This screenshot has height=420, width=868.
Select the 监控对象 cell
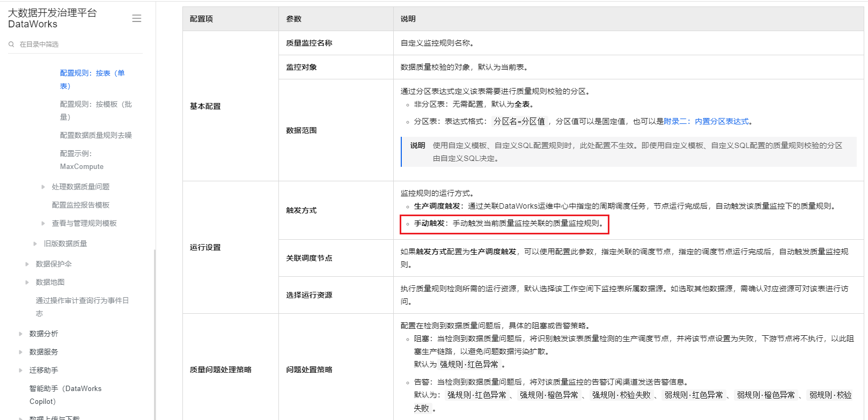[336, 67]
